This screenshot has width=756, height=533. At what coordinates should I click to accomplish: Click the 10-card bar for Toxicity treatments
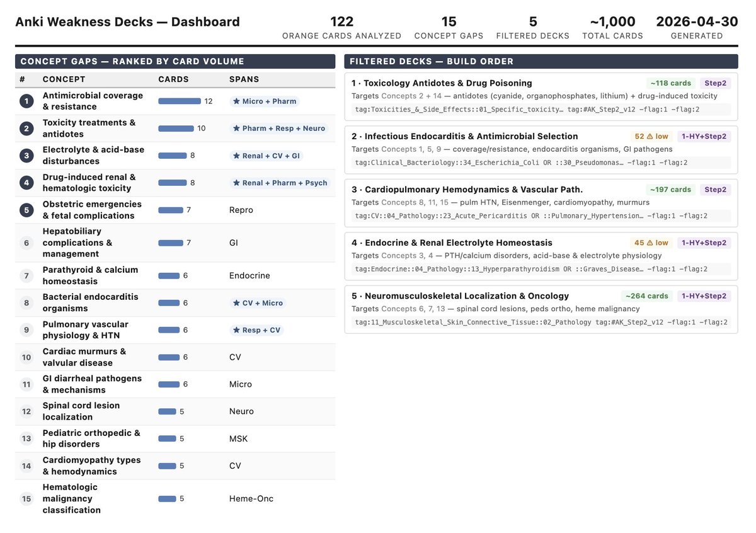click(x=176, y=129)
